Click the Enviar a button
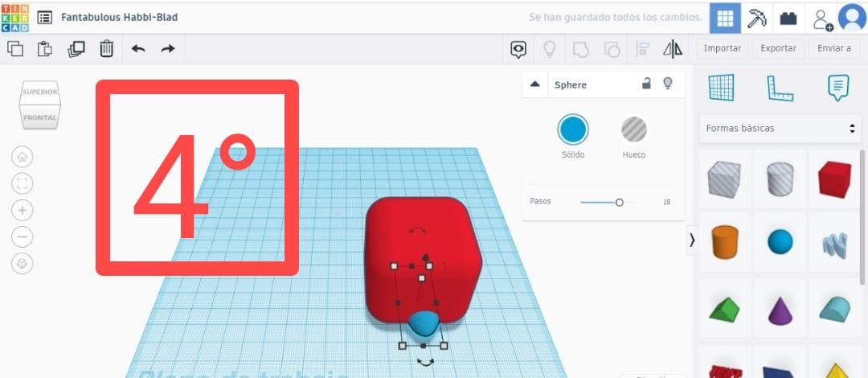 [834, 48]
